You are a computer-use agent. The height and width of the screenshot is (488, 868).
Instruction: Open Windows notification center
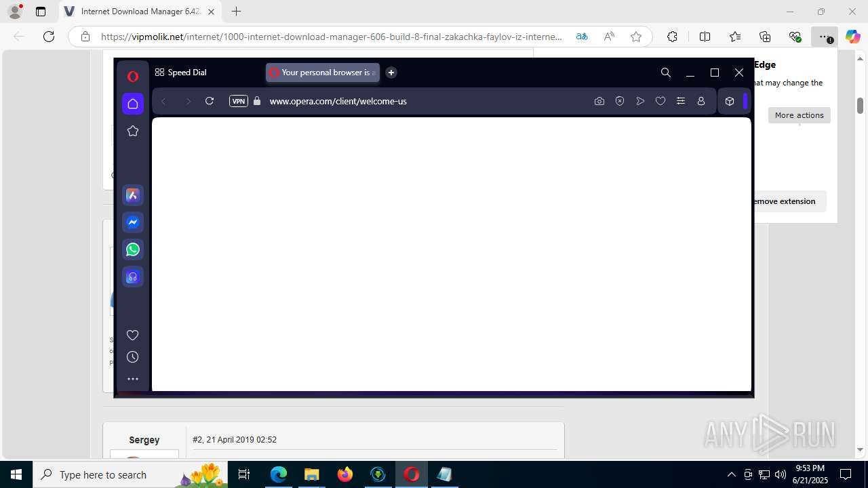[846, 474]
